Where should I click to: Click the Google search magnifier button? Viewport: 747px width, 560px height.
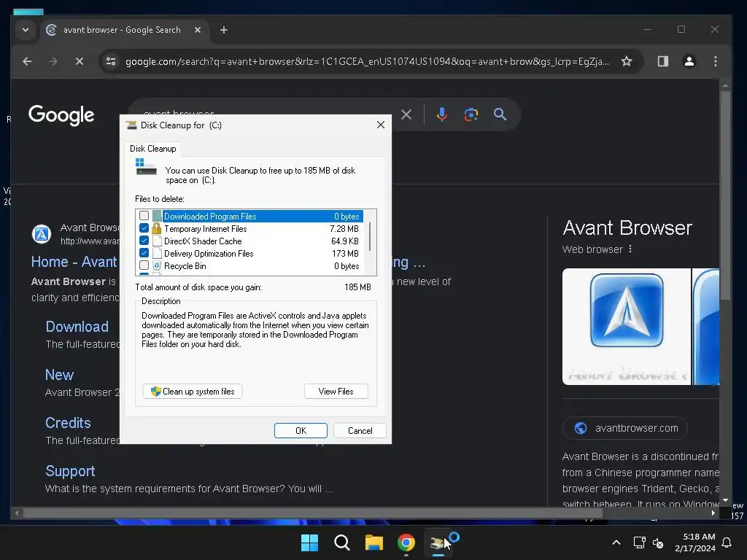pyautogui.click(x=500, y=114)
